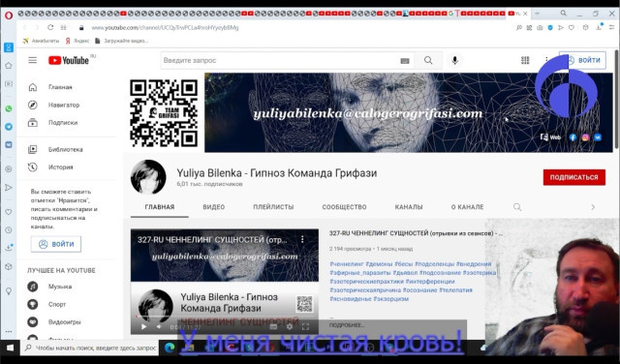This screenshot has width=620, height=364.
Task: Switch to the О КАНАЛЕ tab
Action: point(467,207)
